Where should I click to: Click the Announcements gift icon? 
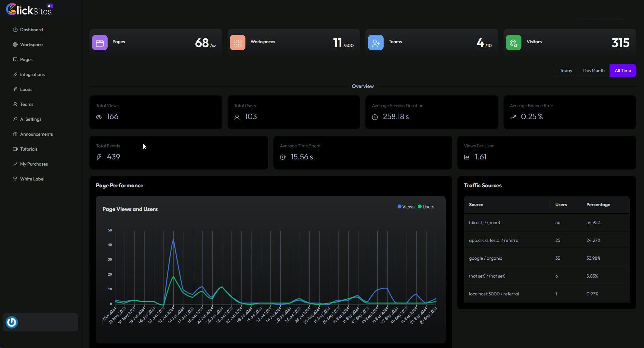pos(15,134)
